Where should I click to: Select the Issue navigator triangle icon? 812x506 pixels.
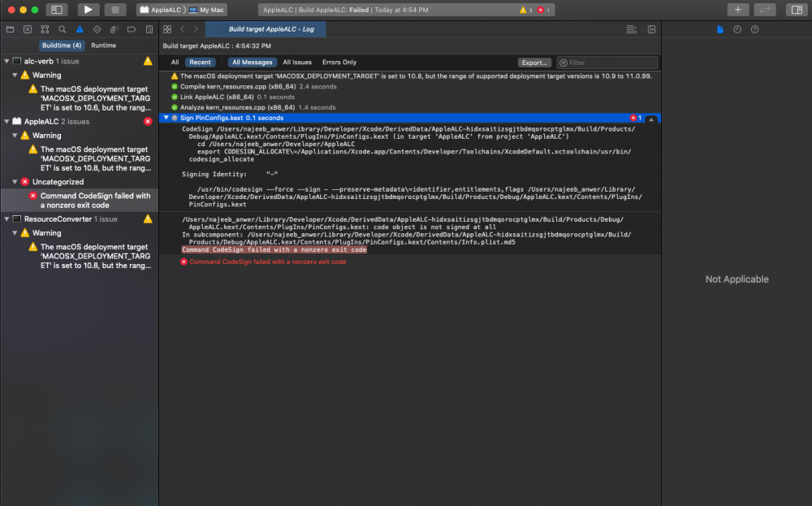click(x=80, y=29)
